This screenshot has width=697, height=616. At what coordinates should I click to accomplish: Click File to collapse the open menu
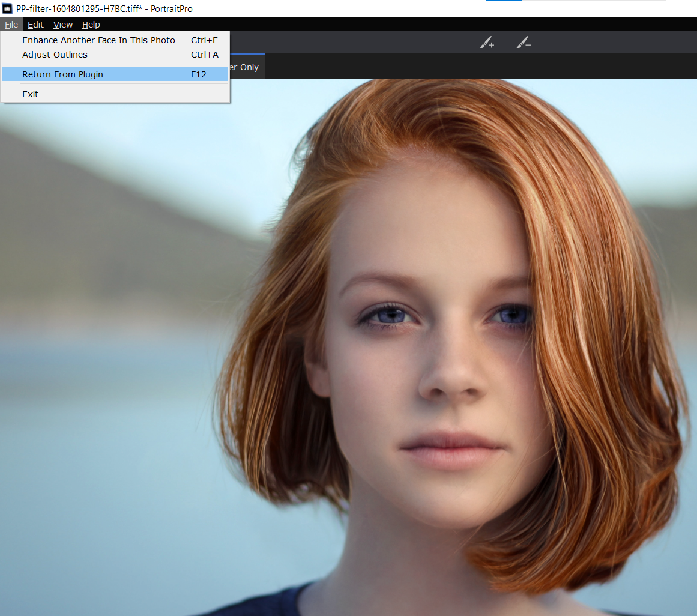(11, 25)
